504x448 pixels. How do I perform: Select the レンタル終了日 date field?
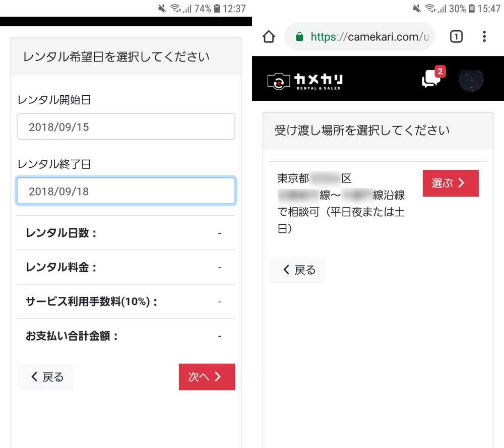[x=126, y=191]
